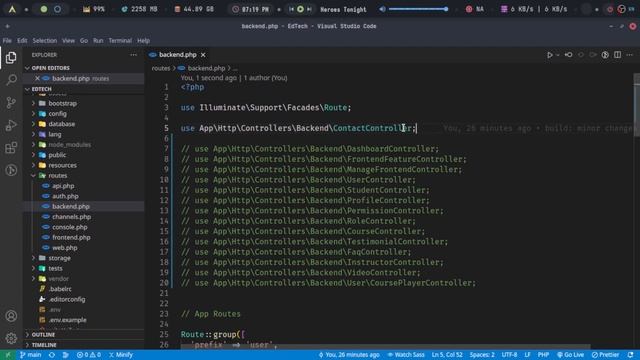
Task: Select the PHP language mode
Action: coord(543,355)
